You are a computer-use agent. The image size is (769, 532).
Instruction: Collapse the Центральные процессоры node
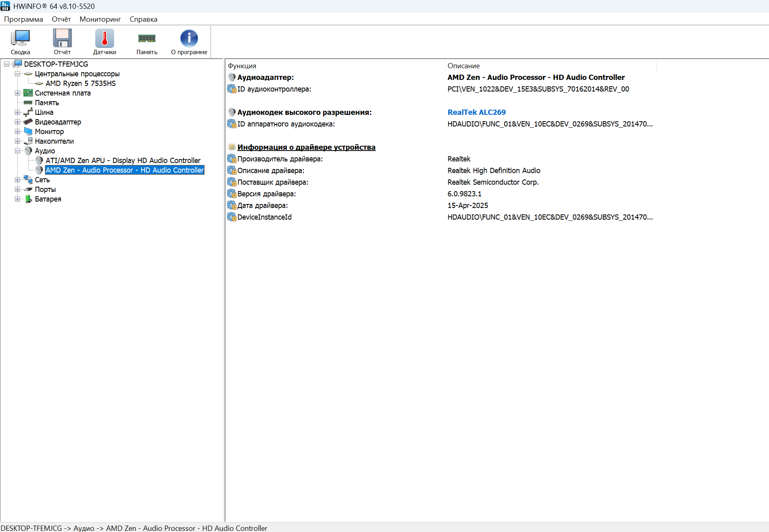pos(17,74)
